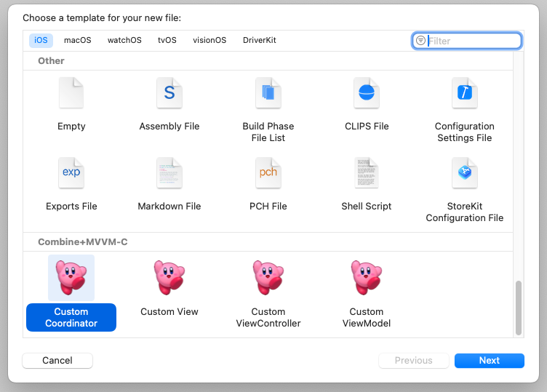This screenshot has height=392, width=547.
Task: Choose the Configuration Settings File icon
Action: [x=465, y=93]
